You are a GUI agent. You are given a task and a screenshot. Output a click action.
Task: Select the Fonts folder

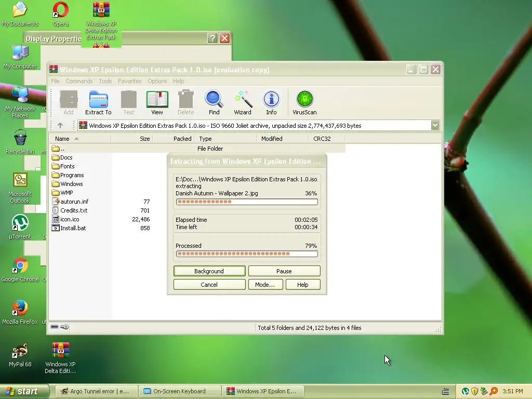point(63,166)
